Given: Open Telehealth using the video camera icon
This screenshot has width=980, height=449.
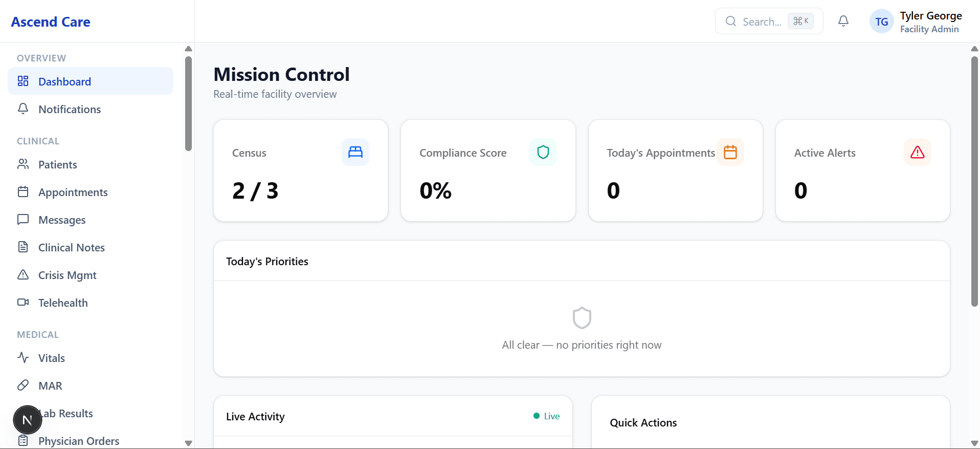Looking at the screenshot, I should click(23, 302).
